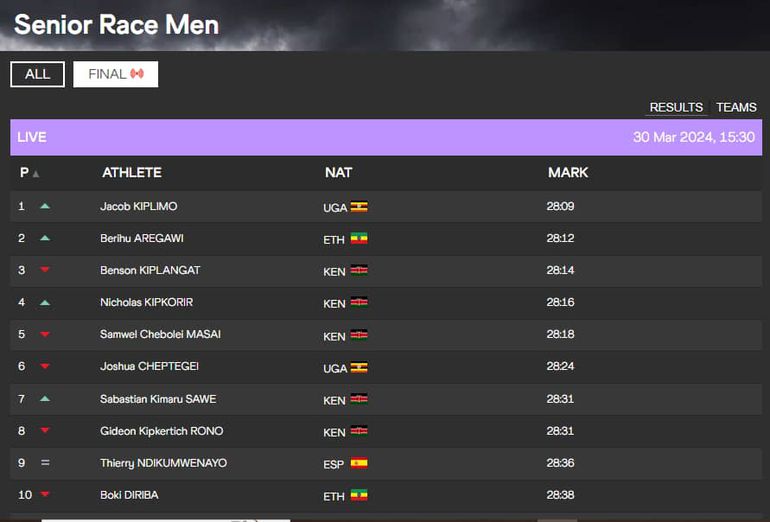
Task: Click Ethiopia flag beside Berihu Aregawi
Action: click(358, 239)
